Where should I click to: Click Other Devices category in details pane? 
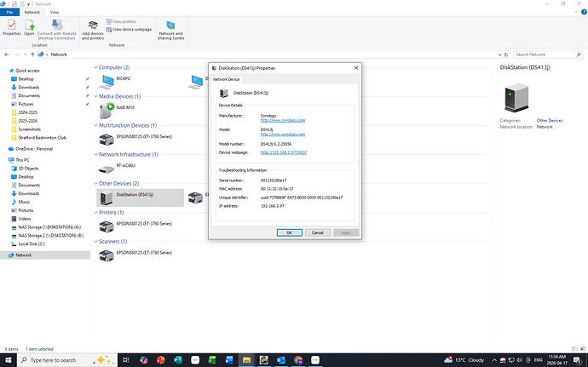coord(550,120)
